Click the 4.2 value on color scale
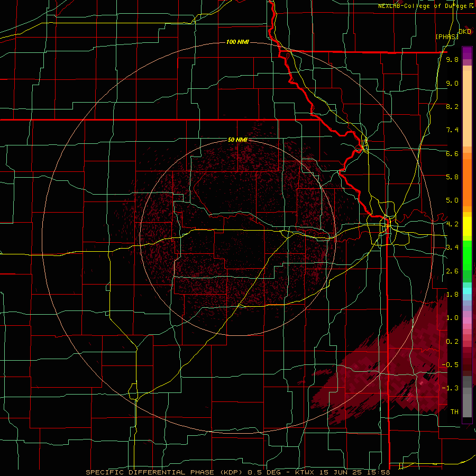Screen dimensions: 476x476 click(x=452, y=224)
